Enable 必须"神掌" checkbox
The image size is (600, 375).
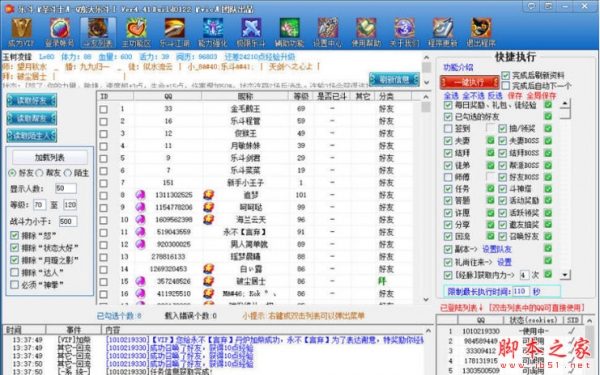[15, 285]
